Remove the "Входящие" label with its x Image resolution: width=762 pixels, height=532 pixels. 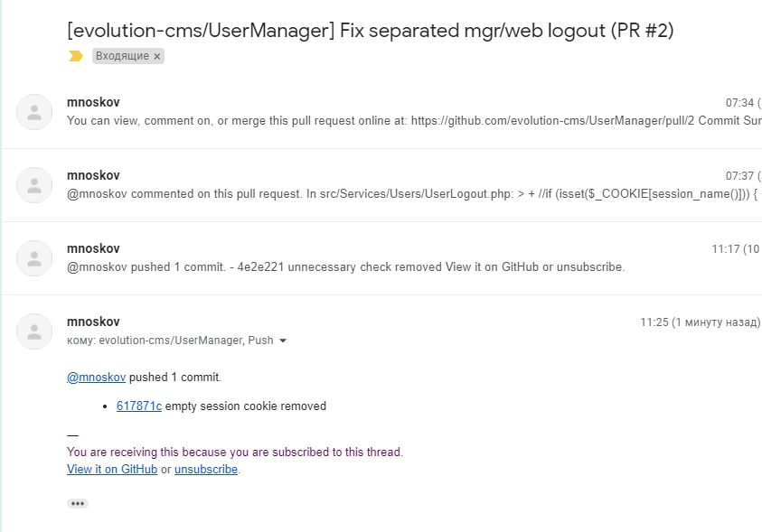pos(157,56)
